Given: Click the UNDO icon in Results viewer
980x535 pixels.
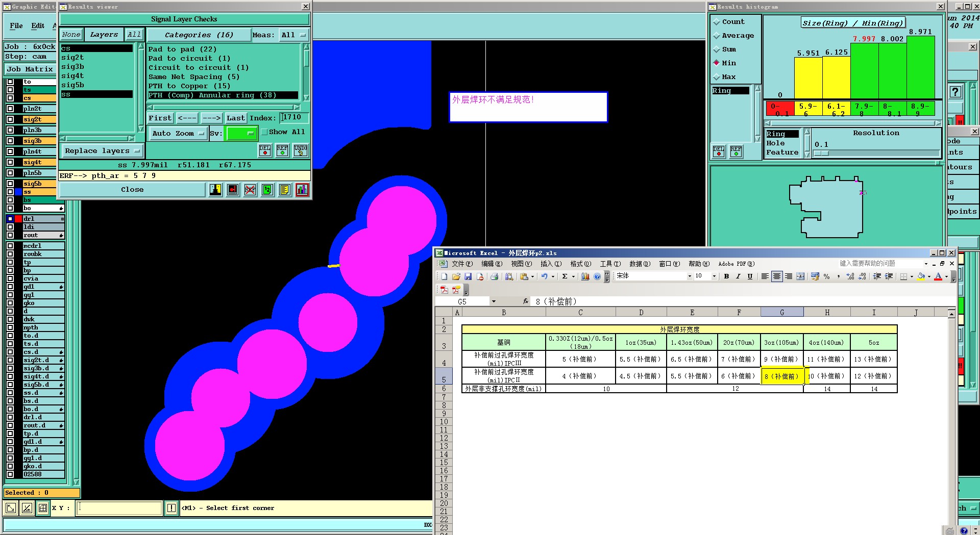Looking at the screenshot, I should [x=301, y=150].
